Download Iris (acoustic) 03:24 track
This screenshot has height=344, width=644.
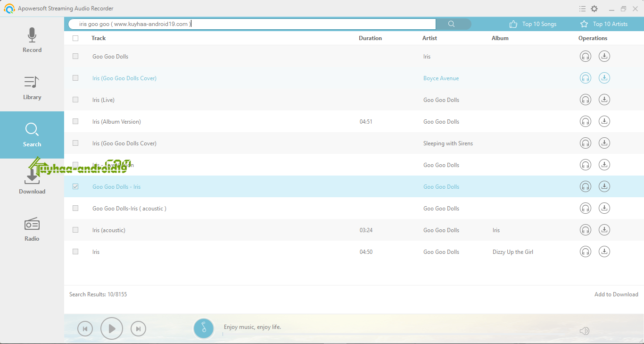pos(604,230)
